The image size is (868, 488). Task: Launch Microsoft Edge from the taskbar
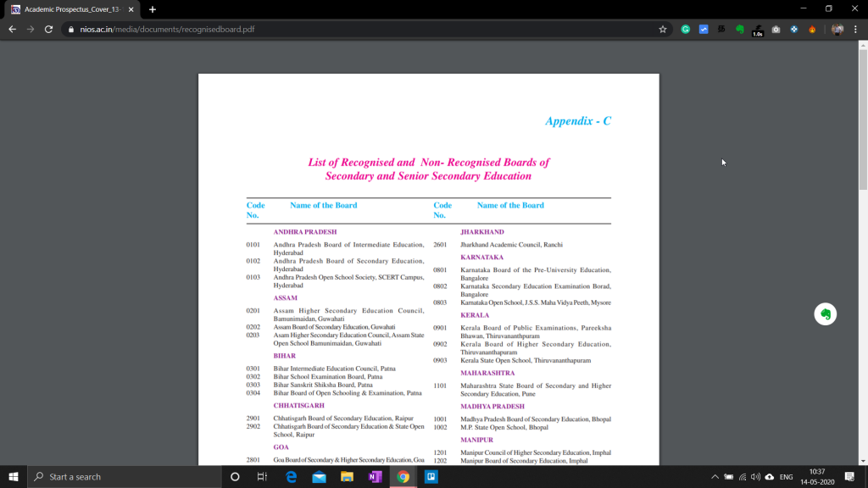(292, 476)
